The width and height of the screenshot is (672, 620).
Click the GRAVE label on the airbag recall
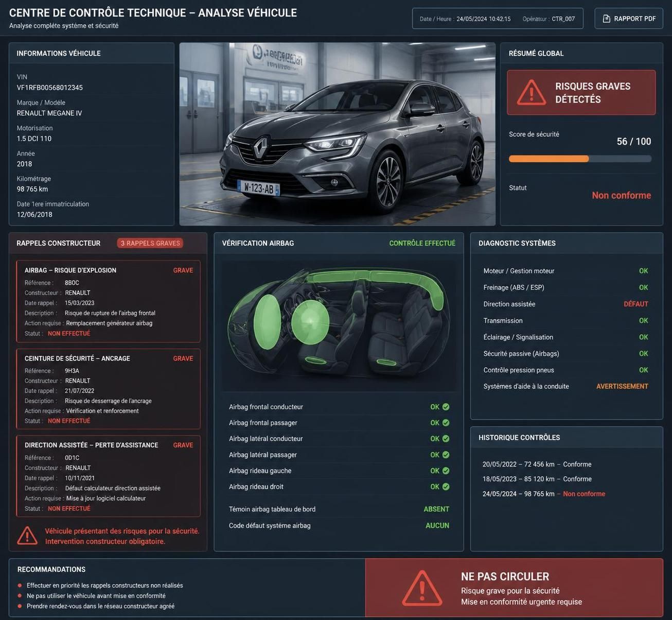[x=183, y=270]
